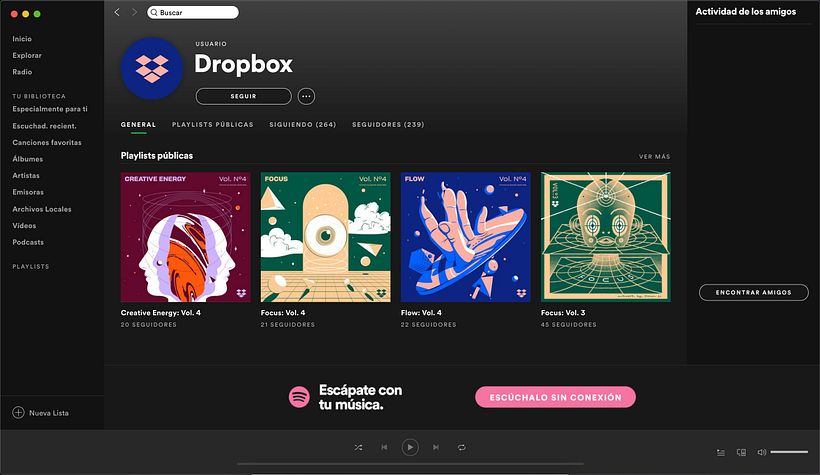This screenshot has height=475, width=820.
Task: Open Focus Vol. 3 playlist cover
Action: (x=606, y=237)
